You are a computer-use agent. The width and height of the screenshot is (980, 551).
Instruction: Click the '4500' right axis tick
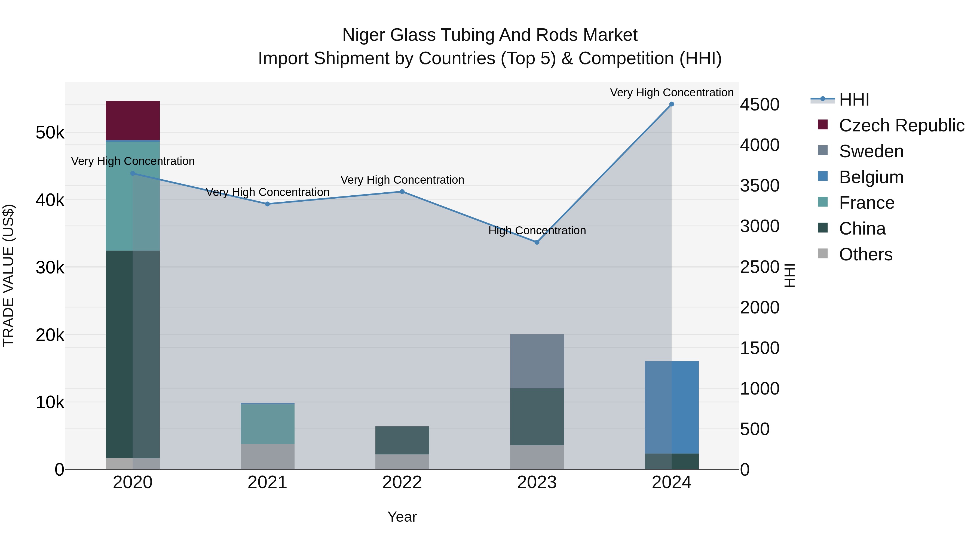[760, 104]
